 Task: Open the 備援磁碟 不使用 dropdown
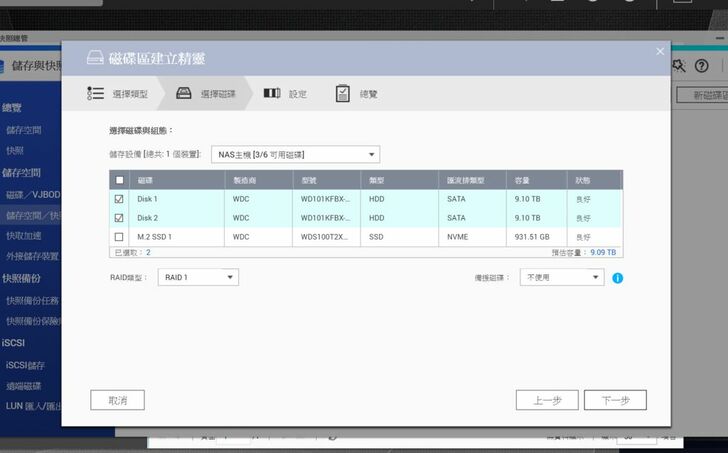[x=562, y=277]
